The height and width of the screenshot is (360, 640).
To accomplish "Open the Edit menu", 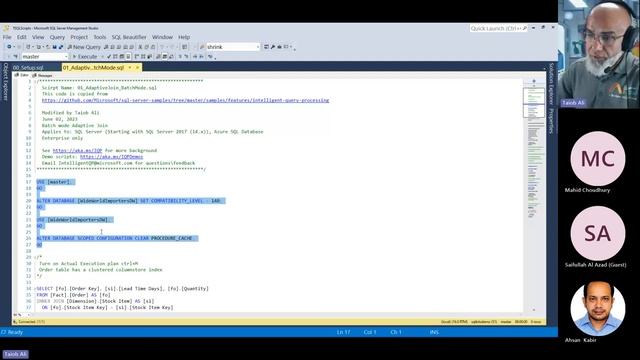I will (x=22, y=37).
